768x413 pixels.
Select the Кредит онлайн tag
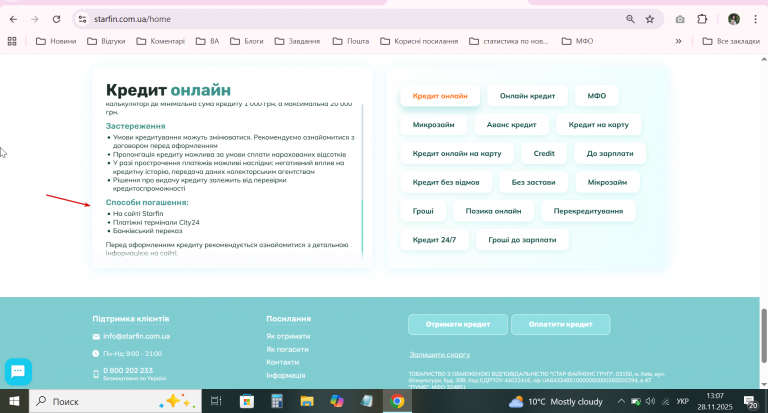click(440, 96)
